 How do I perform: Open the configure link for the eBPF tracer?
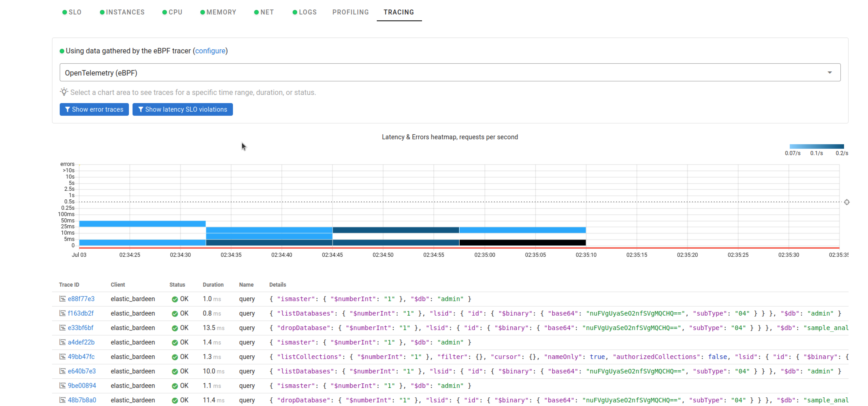click(x=211, y=51)
